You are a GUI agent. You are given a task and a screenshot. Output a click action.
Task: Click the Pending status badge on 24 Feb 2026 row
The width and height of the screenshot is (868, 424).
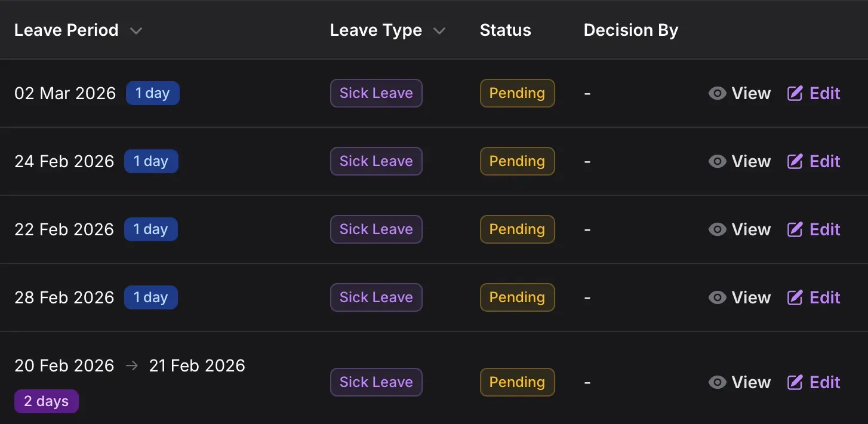[x=517, y=161]
